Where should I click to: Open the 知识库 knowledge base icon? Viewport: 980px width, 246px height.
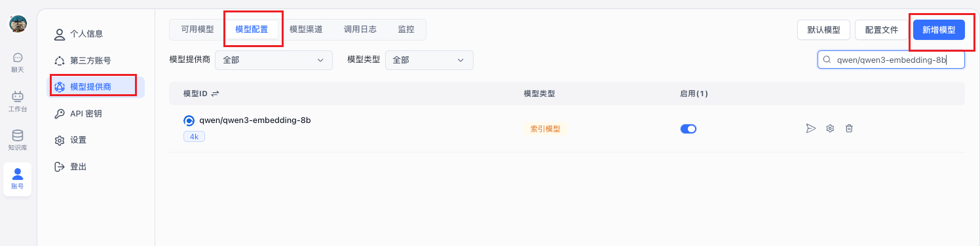click(x=18, y=139)
